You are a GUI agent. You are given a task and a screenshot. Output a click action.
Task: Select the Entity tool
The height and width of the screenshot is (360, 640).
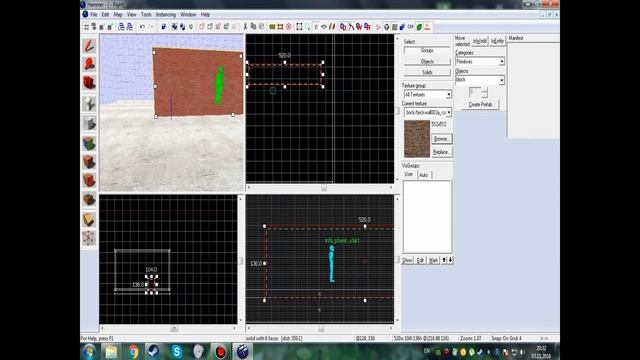(89, 103)
